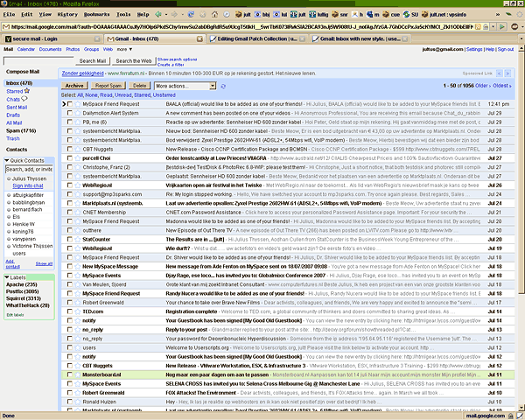Go to the Older messages link
The width and height of the screenshot is (525, 420).
tap(483, 86)
